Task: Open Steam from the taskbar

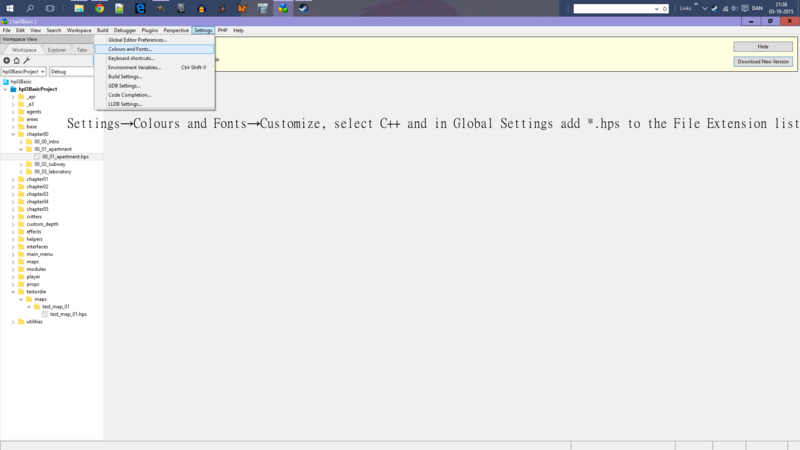Action: tap(302, 8)
